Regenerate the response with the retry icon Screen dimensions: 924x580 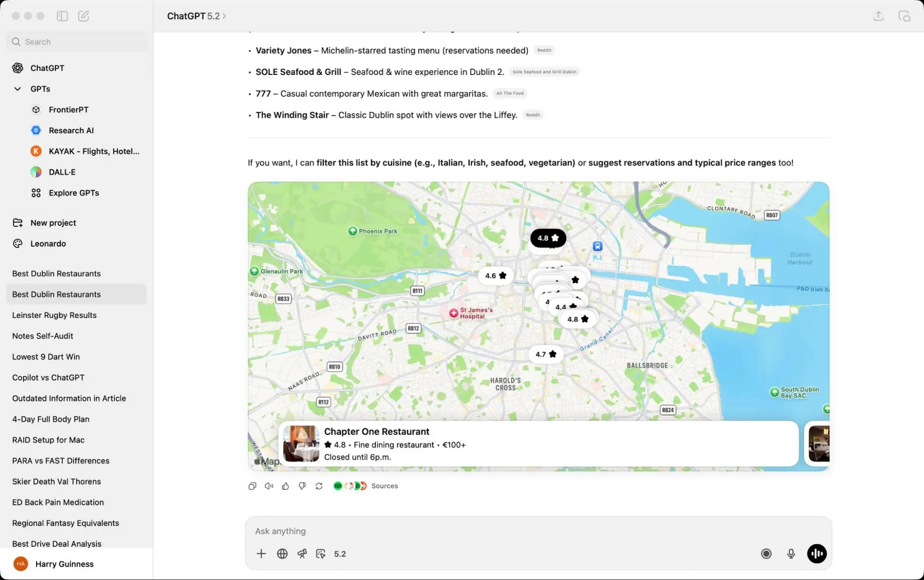[319, 486]
